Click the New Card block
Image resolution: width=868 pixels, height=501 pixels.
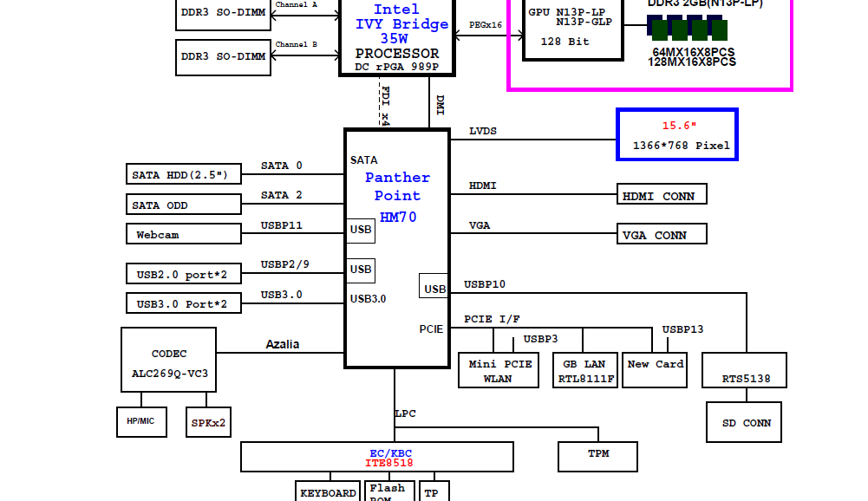pos(655,370)
